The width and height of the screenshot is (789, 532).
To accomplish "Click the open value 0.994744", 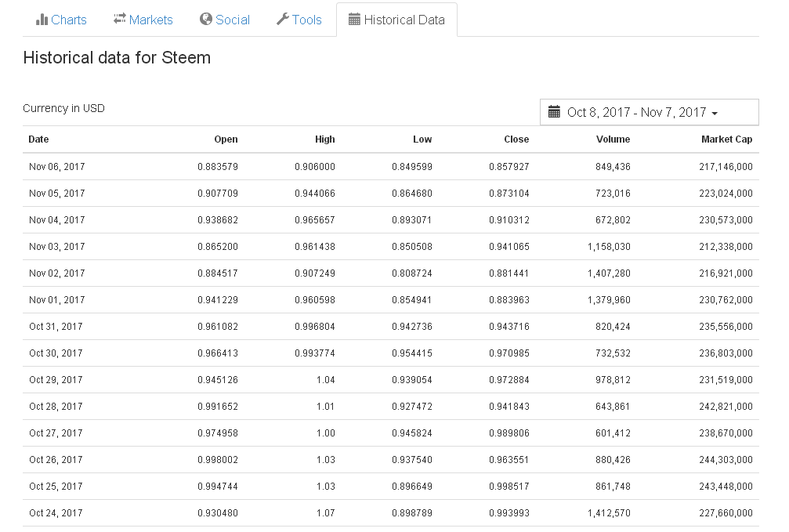I will point(218,487).
